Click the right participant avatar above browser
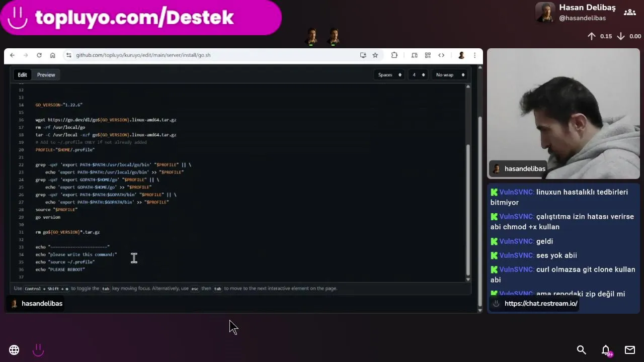 point(334,36)
